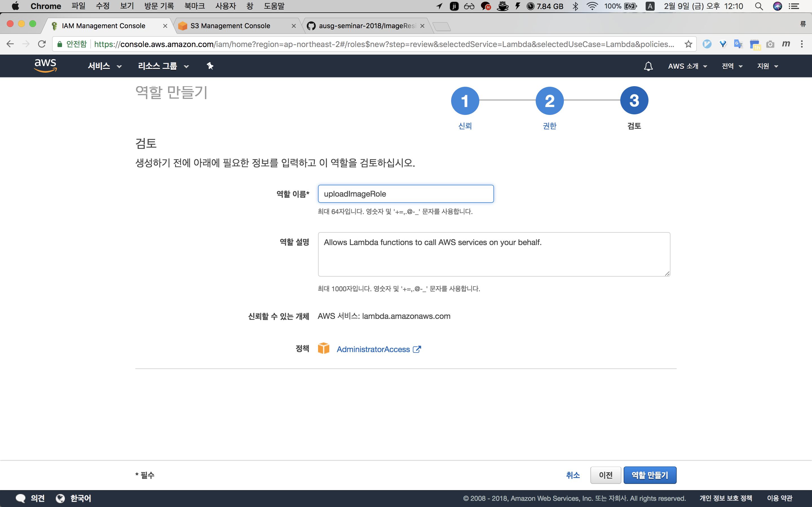Open the 북마크 menu in the menu bar
This screenshot has width=812, height=507.
194,6
